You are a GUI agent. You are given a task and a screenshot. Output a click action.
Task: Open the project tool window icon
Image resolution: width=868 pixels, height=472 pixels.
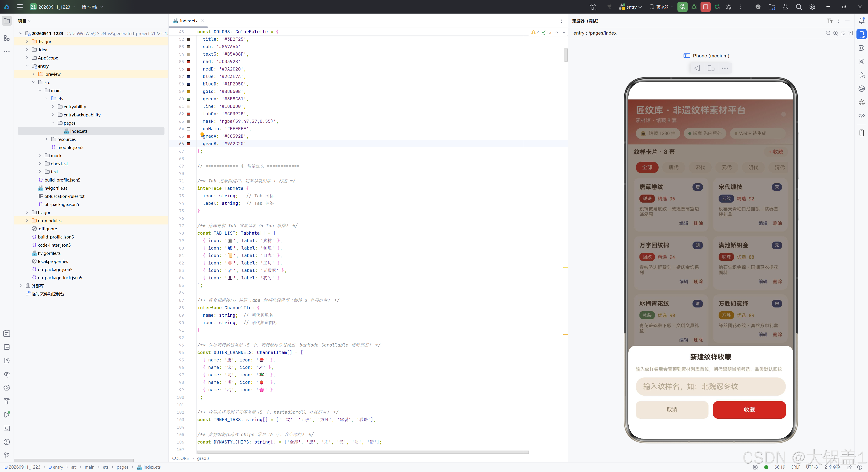pos(7,21)
